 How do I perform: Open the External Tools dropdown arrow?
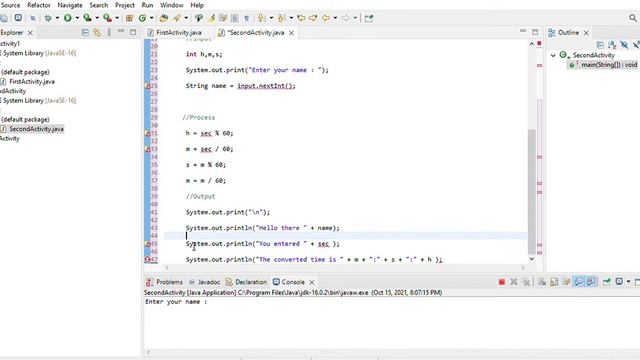(117, 18)
